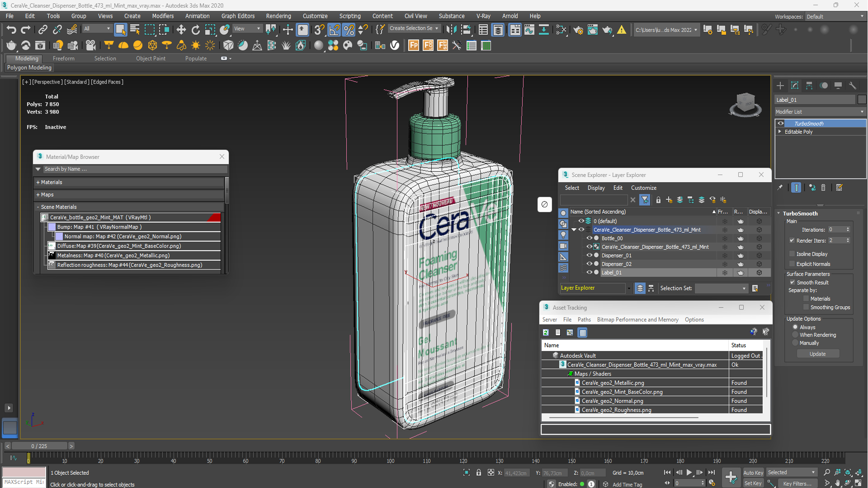Toggle Render Iters checkbox
The width and height of the screenshot is (868, 488).
point(792,240)
